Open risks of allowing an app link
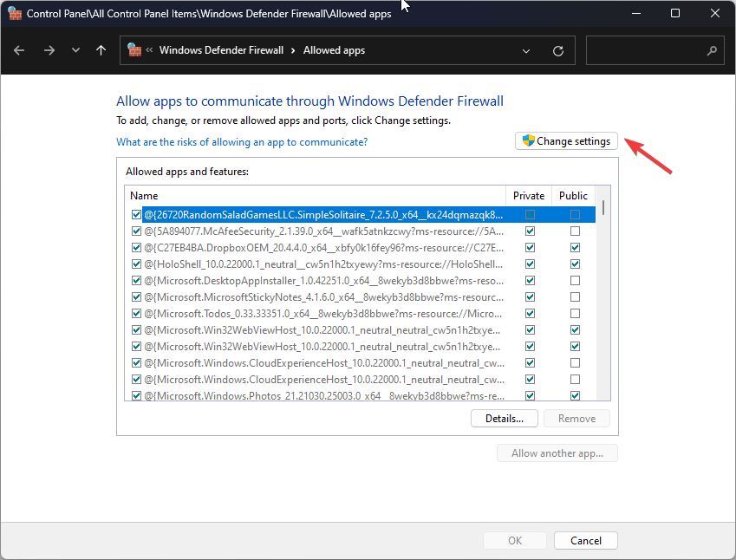The width and height of the screenshot is (736, 560). (x=242, y=142)
